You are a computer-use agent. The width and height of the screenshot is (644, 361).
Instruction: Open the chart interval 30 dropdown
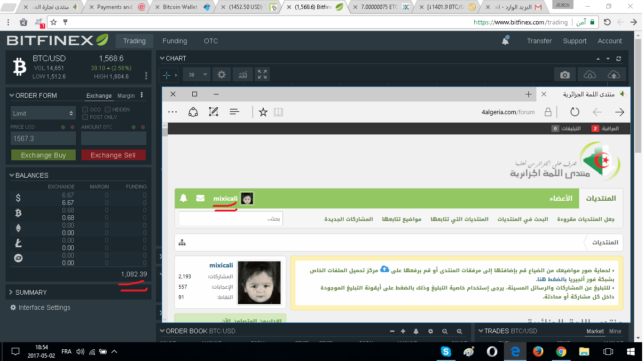197,75
